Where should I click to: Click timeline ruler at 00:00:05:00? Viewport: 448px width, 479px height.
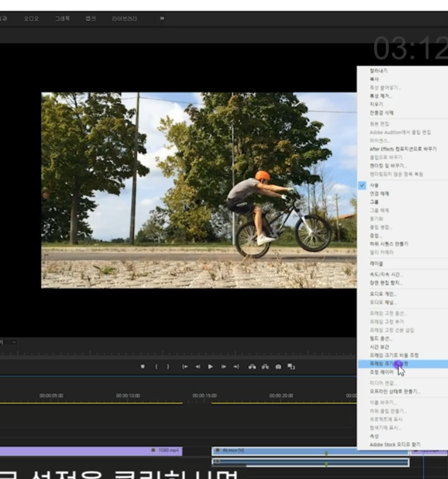click(x=51, y=395)
